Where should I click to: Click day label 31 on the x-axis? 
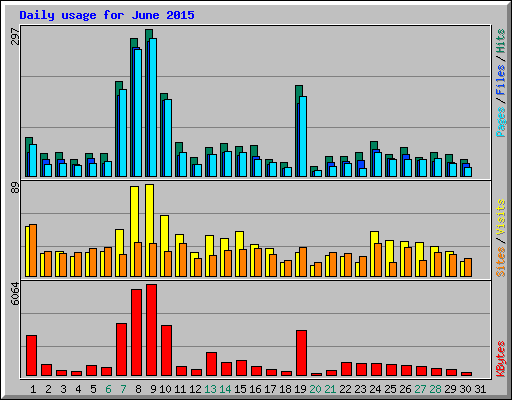click(x=480, y=389)
